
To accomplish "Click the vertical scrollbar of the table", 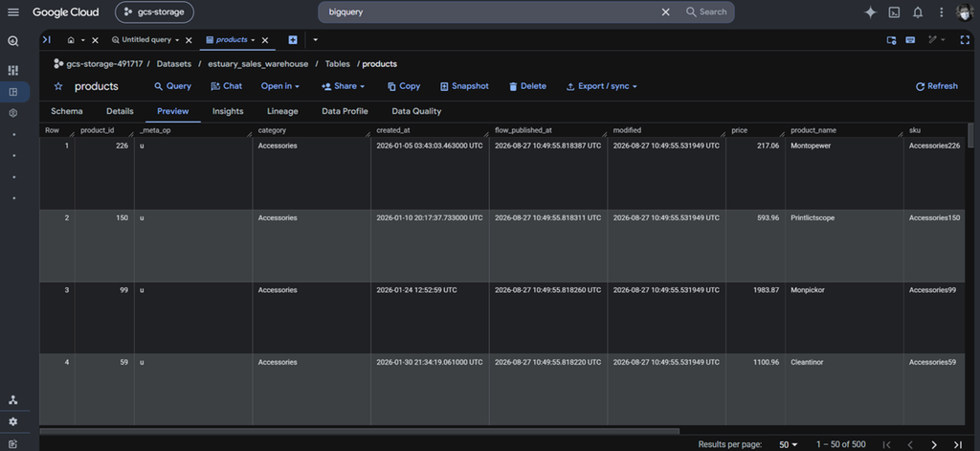I will [970, 136].
